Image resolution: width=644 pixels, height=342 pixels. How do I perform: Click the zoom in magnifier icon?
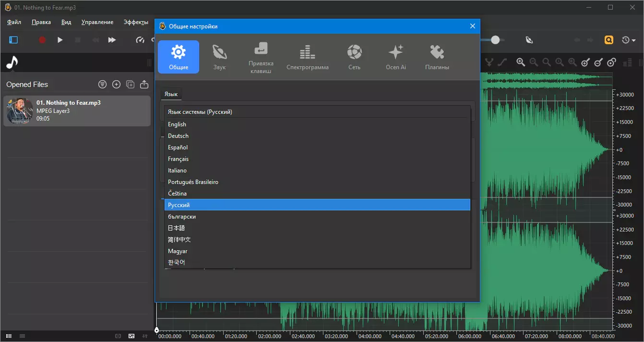coord(521,62)
